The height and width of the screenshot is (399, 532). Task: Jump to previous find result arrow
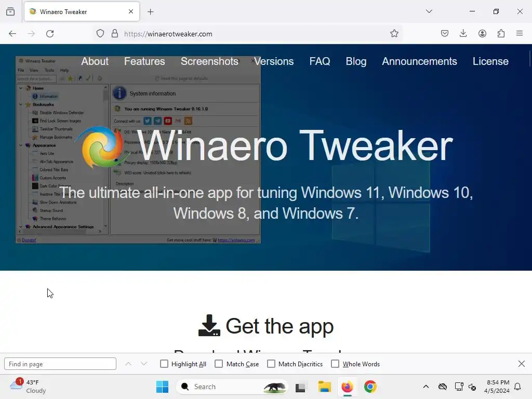pos(128,364)
